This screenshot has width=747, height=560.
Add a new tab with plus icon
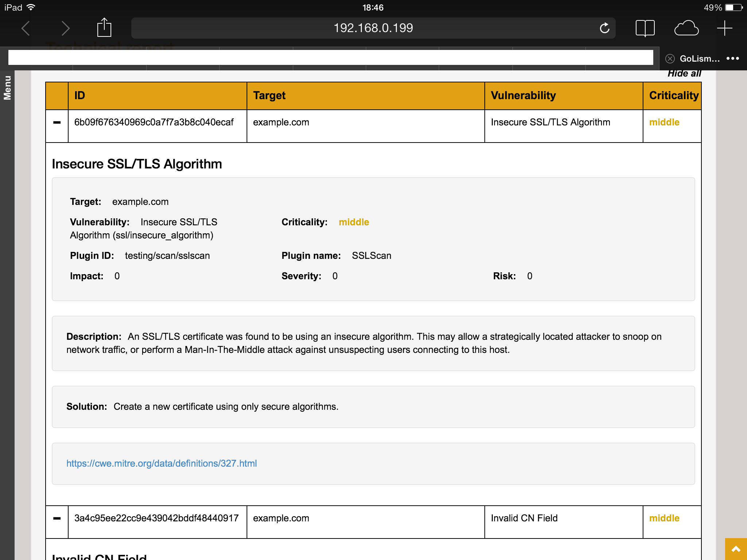(724, 28)
